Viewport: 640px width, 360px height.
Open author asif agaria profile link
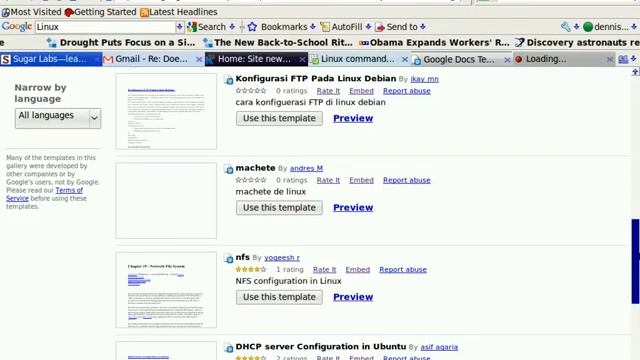(439, 347)
